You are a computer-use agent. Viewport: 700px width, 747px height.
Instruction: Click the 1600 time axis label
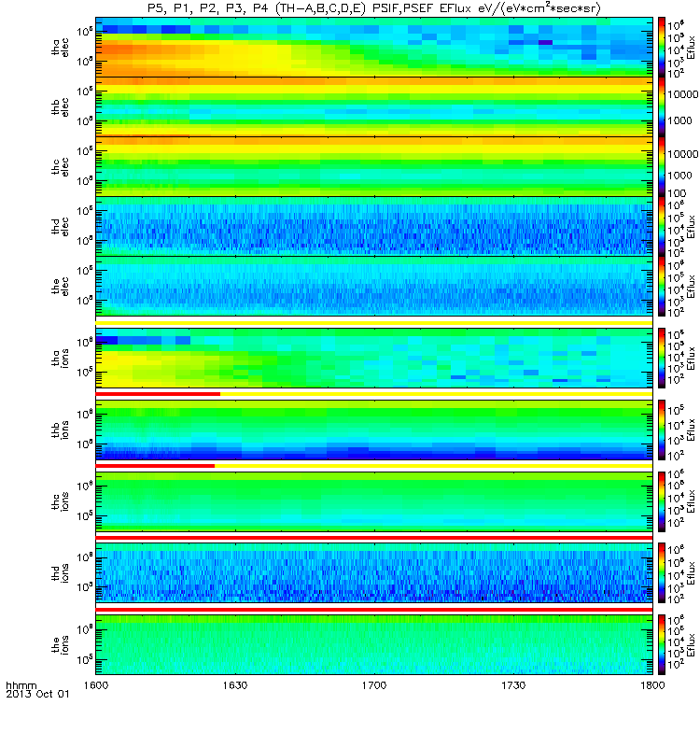[x=96, y=685]
